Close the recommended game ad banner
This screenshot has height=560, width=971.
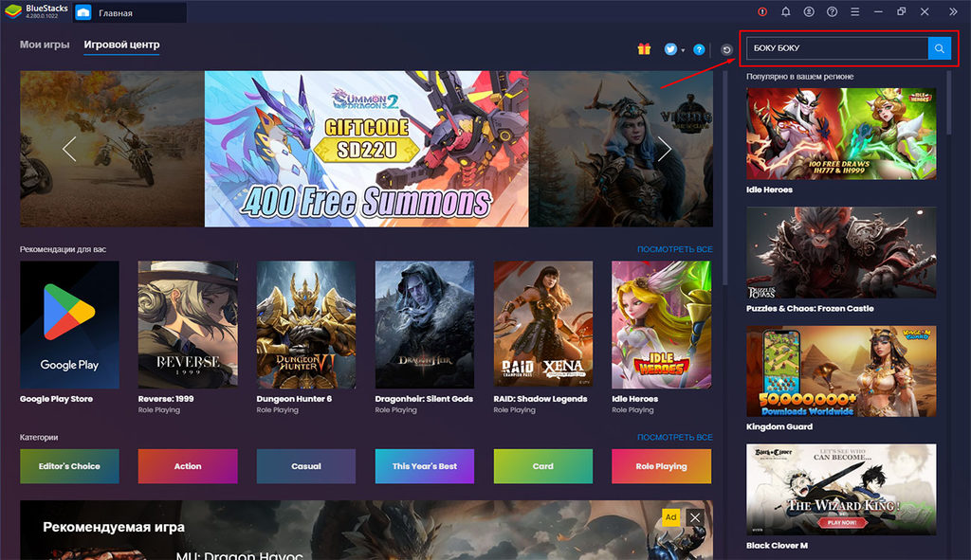pyautogui.click(x=695, y=517)
